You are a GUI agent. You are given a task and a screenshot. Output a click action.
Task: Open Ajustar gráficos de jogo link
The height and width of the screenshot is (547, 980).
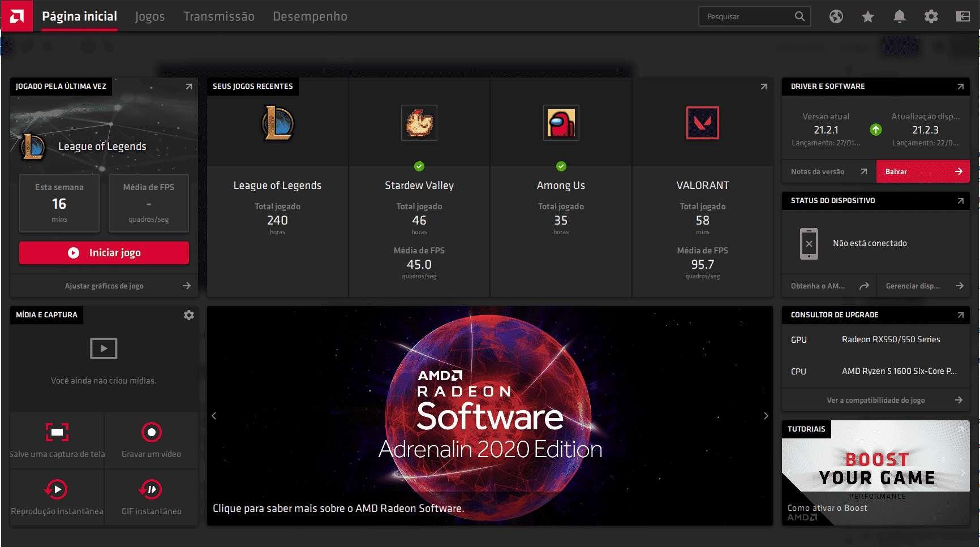104,286
